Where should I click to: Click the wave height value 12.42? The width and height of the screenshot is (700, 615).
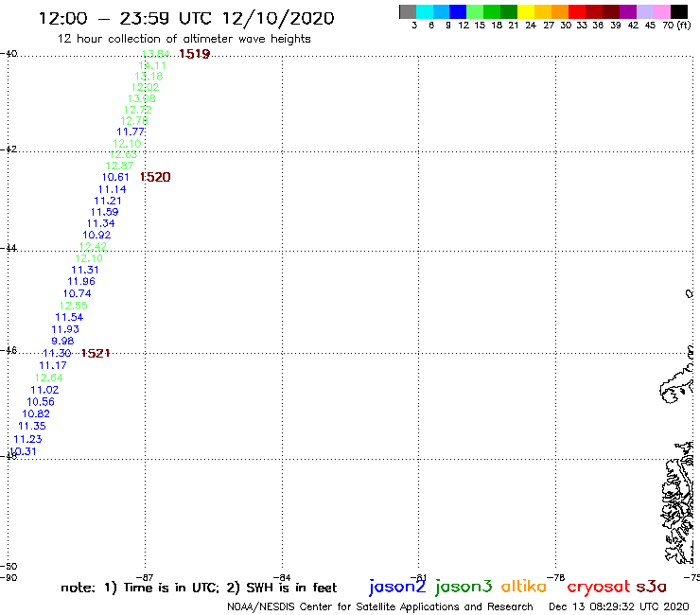tap(93, 247)
